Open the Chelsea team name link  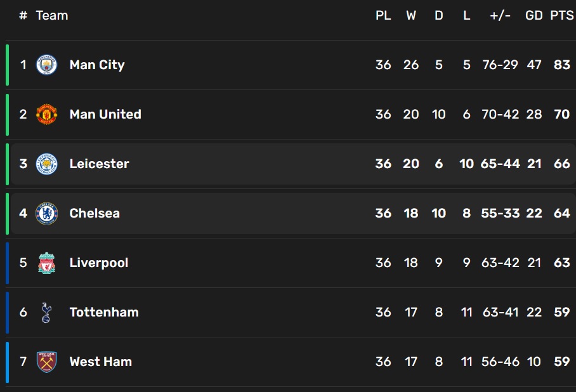click(95, 213)
